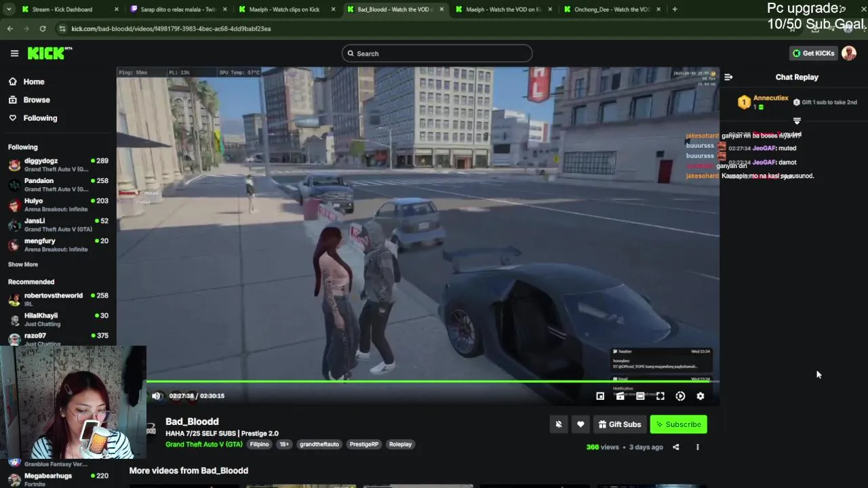Click 'Gift 1 sub to take 2nd'
868x488 pixels.
click(x=825, y=102)
